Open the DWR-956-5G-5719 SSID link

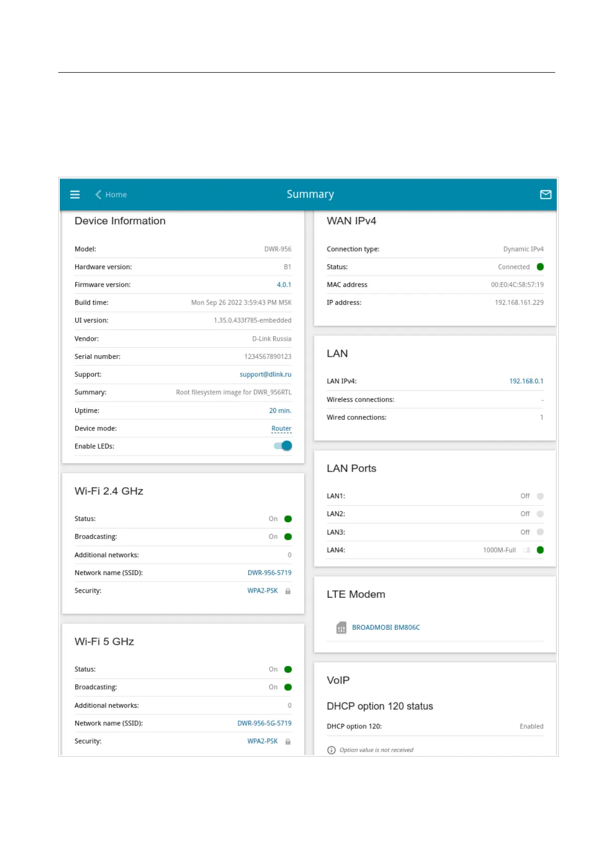click(x=264, y=723)
